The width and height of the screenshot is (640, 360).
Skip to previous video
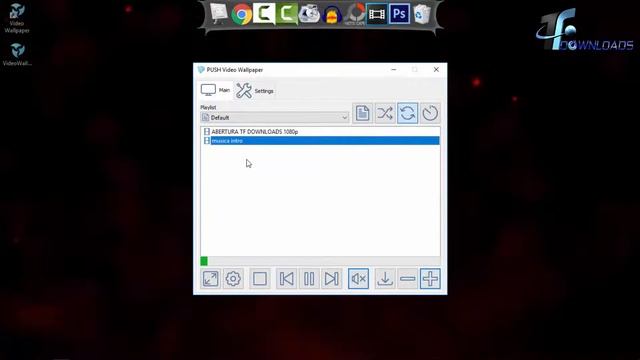(287, 279)
